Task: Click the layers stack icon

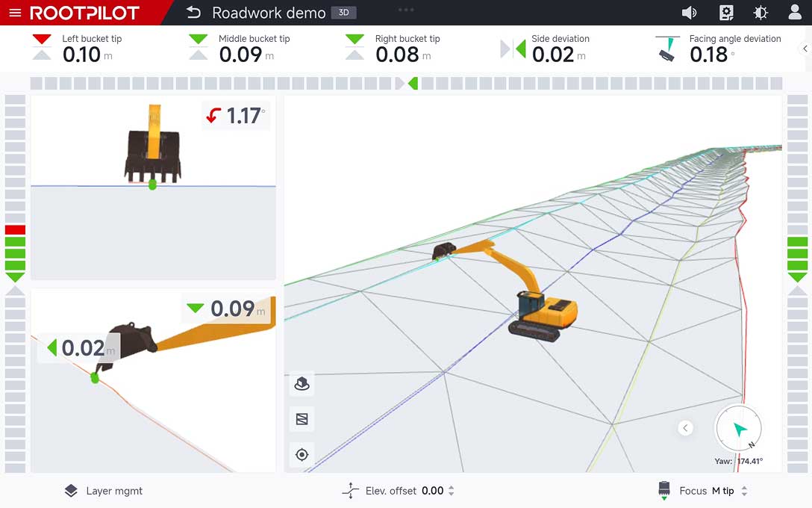Action: (71, 491)
